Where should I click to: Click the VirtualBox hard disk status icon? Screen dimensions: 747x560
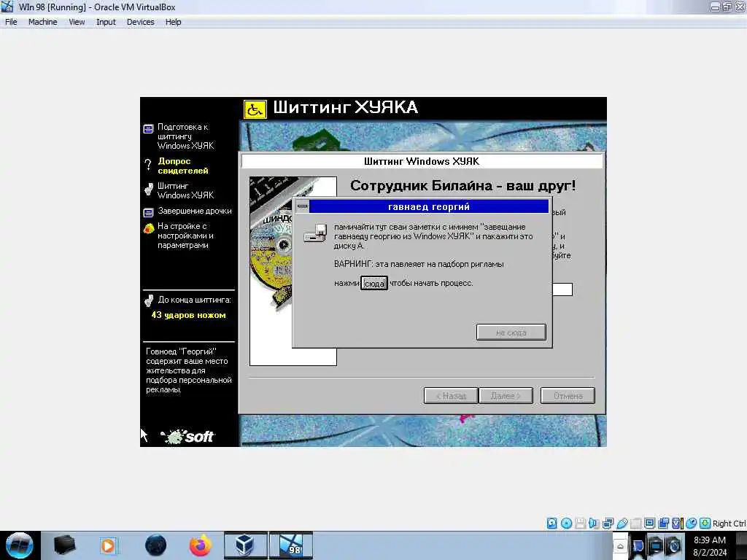pos(551,524)
